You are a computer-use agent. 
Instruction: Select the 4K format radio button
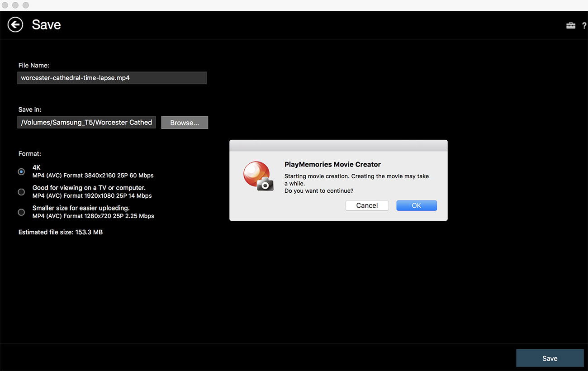[x=21, y=171]
